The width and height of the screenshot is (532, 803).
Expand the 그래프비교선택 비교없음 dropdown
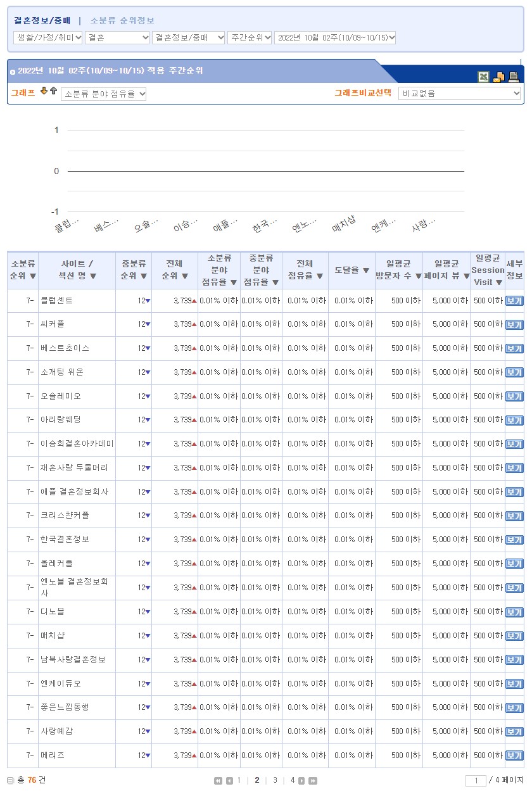(460, 94)
